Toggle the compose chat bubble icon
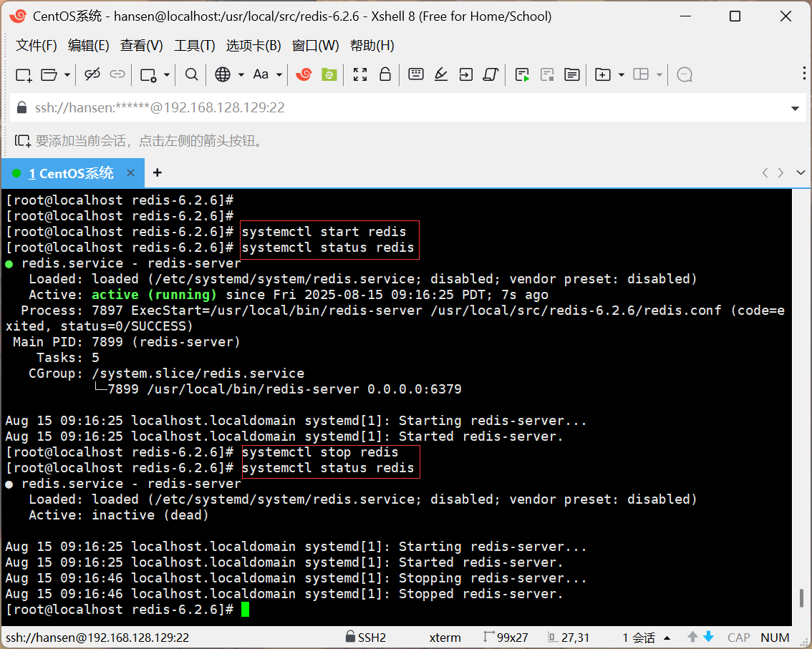The height and width of the screenshot is (649, 812). click(685, 74)
